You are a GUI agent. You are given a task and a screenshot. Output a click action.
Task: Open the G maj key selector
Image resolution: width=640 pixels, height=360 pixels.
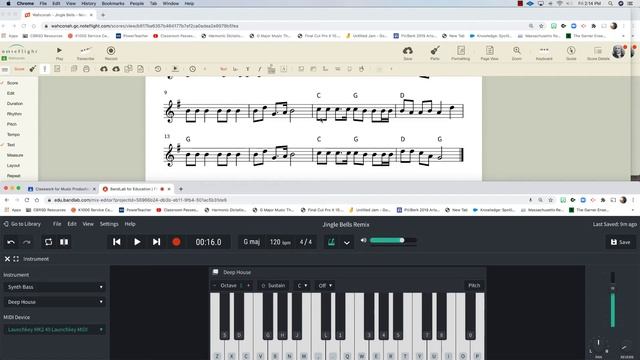coord(251,242)
